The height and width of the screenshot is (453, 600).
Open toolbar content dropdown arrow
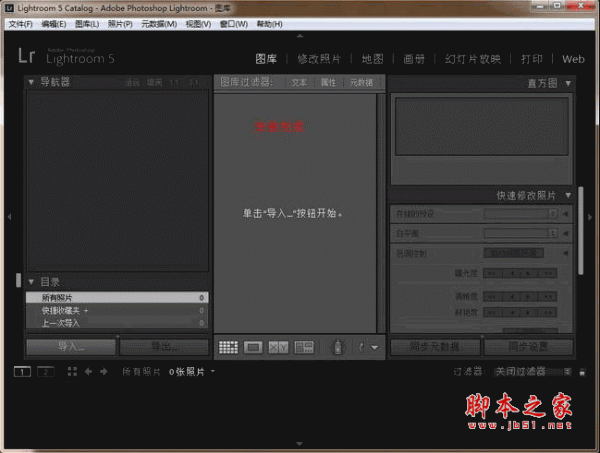(x=375, y=347)
